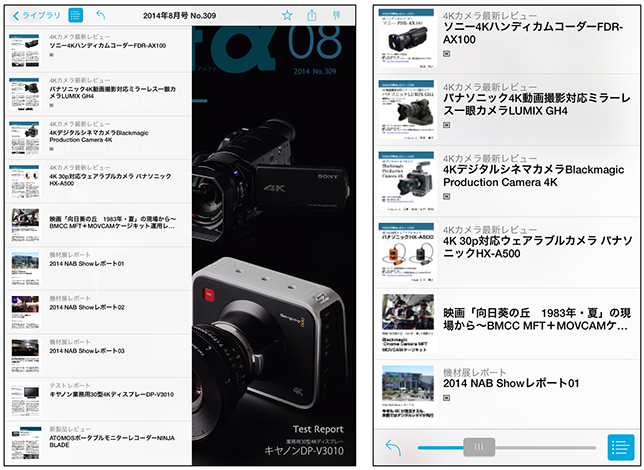Tap small text icon under right FDR-AX100 title
Image resolution: width=644 pixels, height=470 pixels.
[x=447, y=53]
